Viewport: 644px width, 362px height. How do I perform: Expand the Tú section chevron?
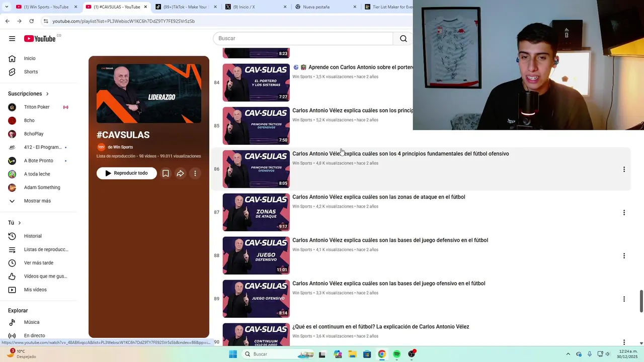(x=20, y=223)
